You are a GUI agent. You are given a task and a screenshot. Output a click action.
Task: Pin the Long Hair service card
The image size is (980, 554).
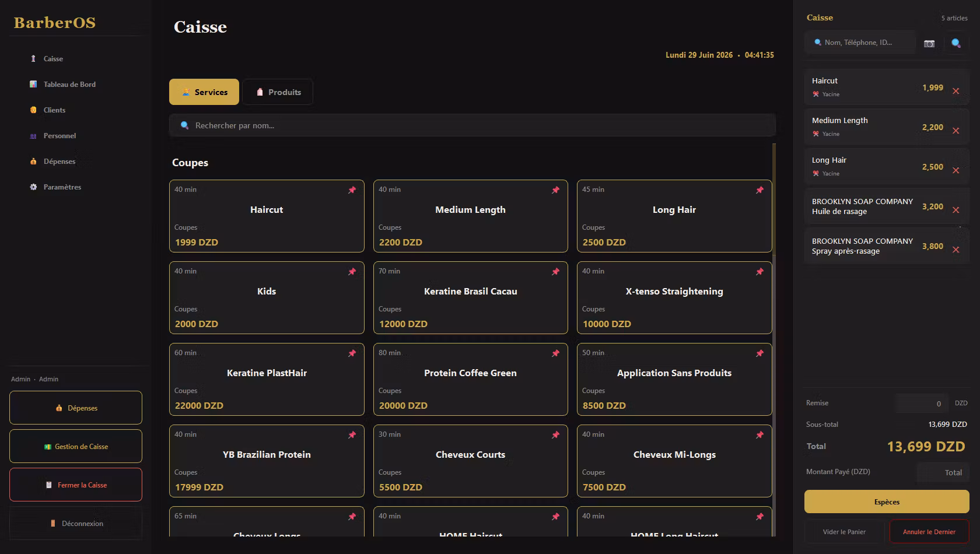point(759,190)
